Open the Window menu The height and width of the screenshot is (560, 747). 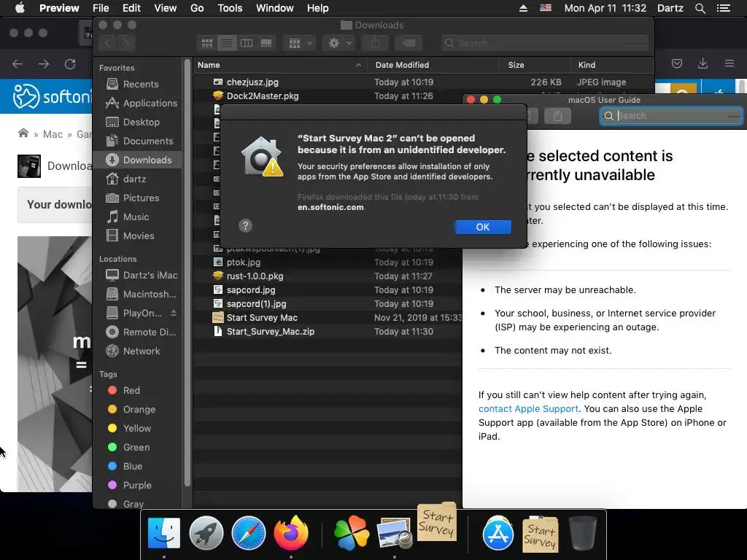(275, 8)
